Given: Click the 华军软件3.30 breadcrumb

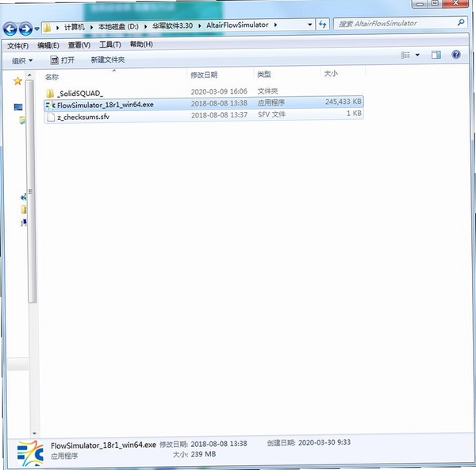Looking at the screenshot, I should click(172, 26).
